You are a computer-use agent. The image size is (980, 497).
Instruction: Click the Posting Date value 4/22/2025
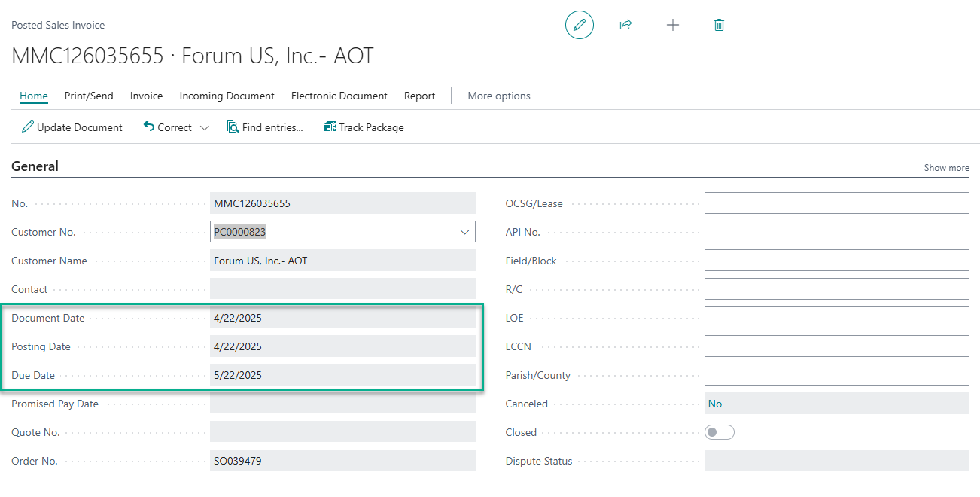click(342, 346)
